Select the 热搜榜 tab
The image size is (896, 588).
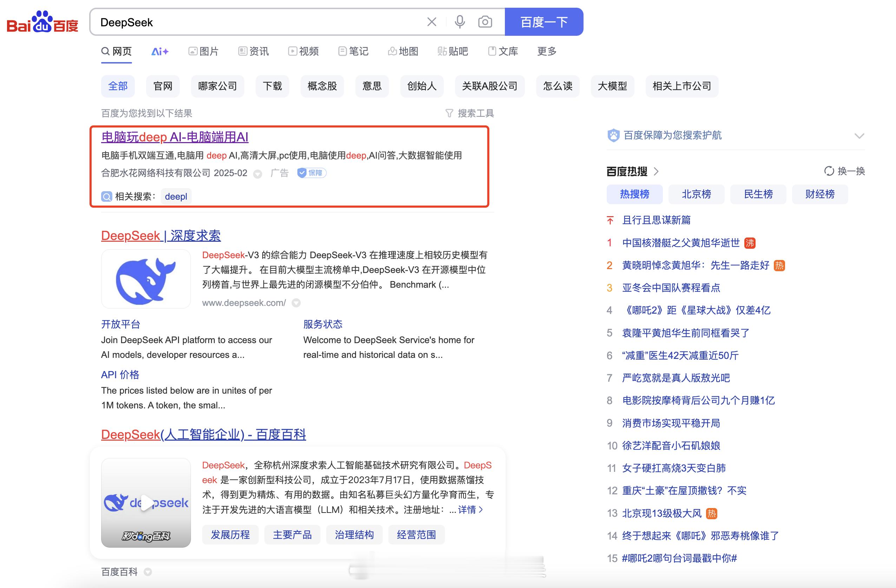coord(634,194)
